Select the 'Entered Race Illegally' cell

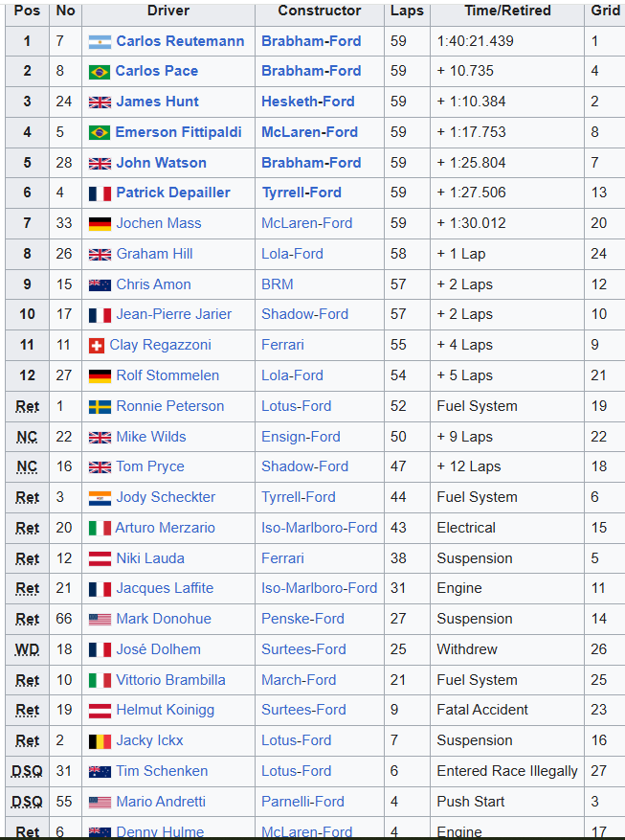pos(507,771)
